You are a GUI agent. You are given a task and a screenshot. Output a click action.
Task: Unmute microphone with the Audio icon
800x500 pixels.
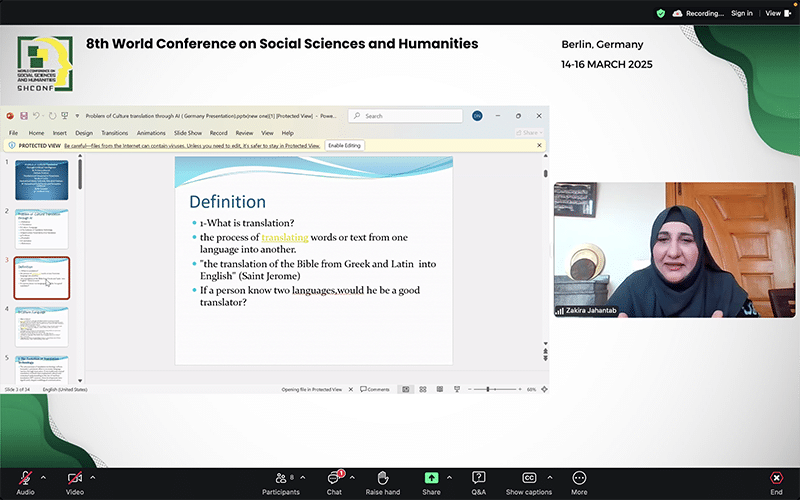click(25, 478)
